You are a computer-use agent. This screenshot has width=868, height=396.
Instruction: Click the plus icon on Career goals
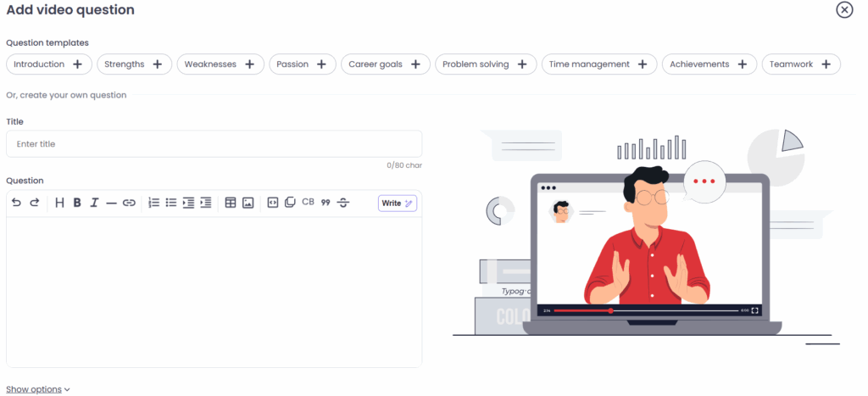(x=415, y=64)
